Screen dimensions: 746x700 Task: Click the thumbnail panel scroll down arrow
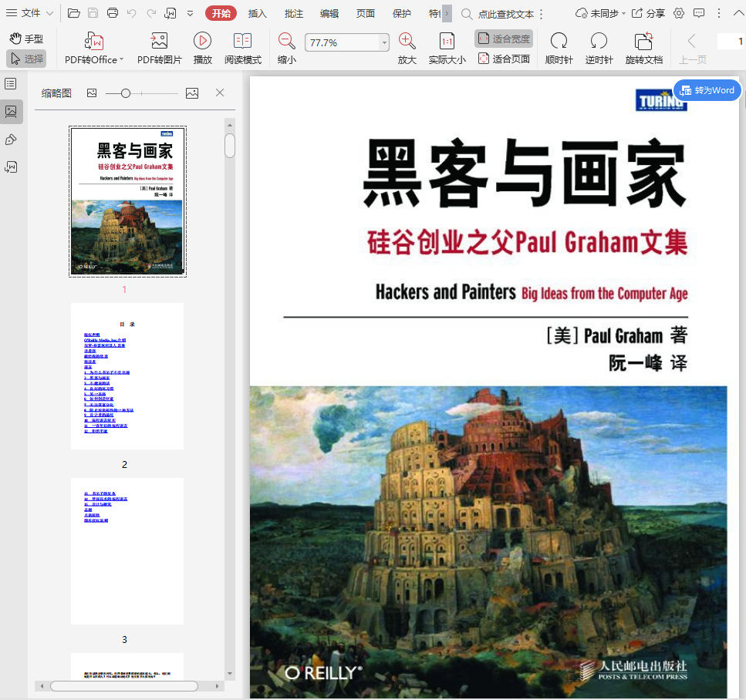tap(230, 673)
